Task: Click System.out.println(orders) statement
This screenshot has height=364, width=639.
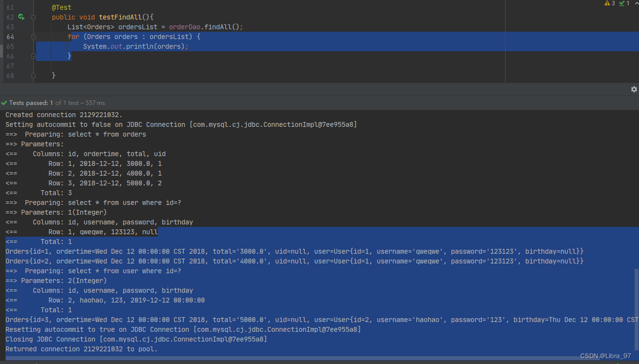Action: click(135, 46)
